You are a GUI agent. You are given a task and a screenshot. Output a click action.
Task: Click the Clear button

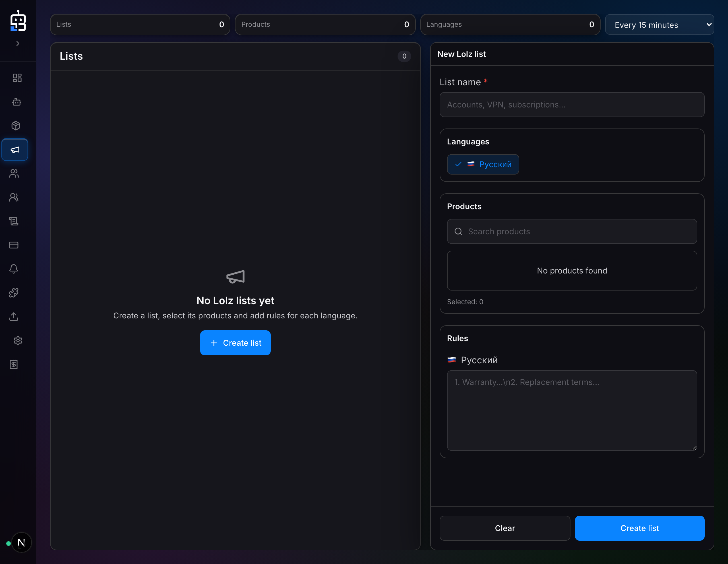point(505,528)
